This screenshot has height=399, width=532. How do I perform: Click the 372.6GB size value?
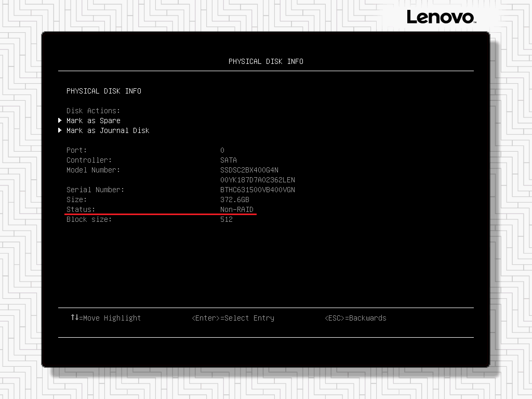pos(235,199)
